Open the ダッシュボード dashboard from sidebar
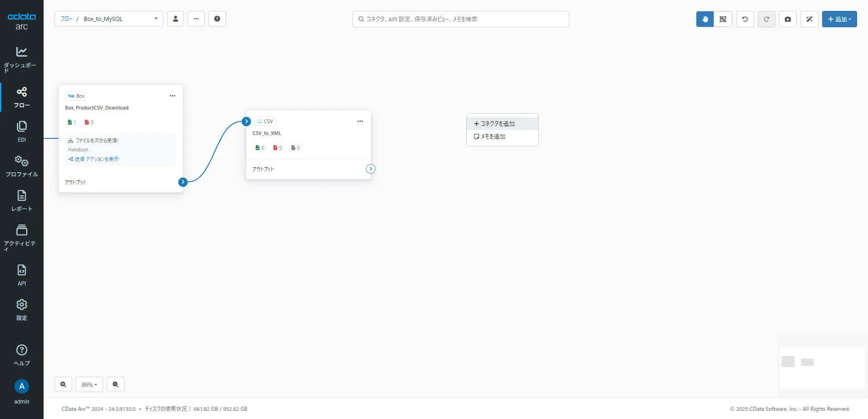 click(x=21, y=59)
